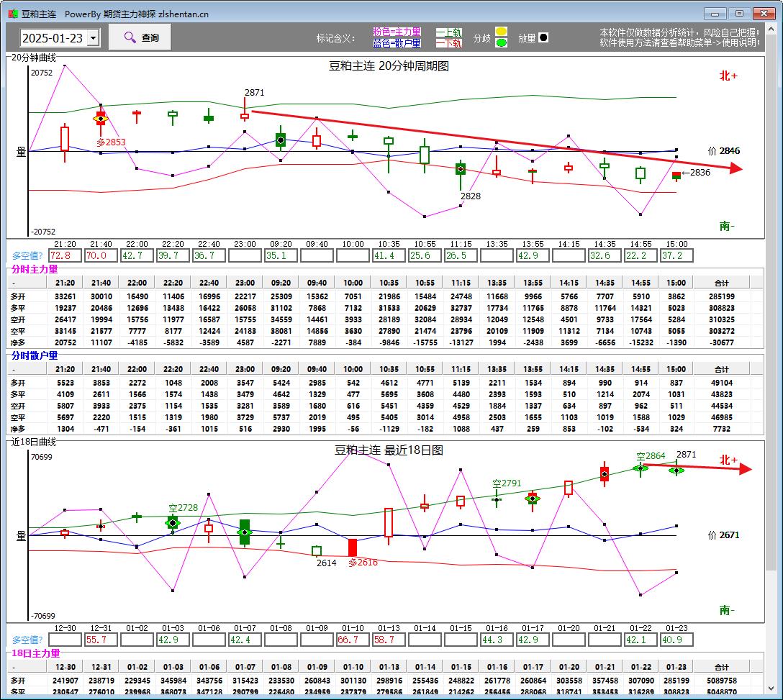
Task: Click the 2025-01-23 date field
Action: pos(52,38)
